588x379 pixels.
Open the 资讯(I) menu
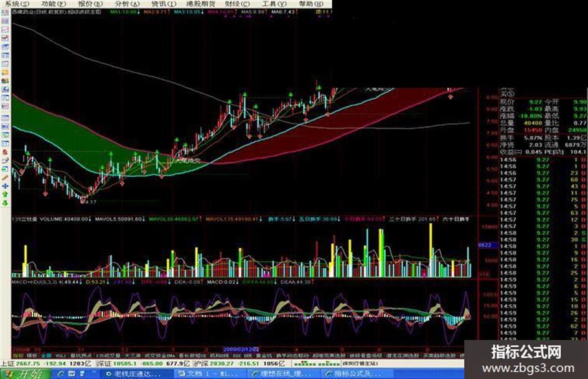pyautogui.click(x=164, y=4)
